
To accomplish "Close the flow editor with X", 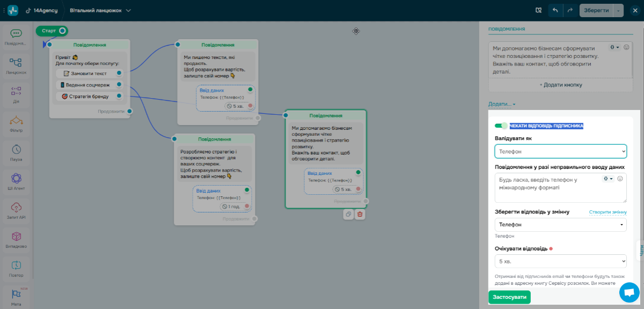I will tap(635, 10).
